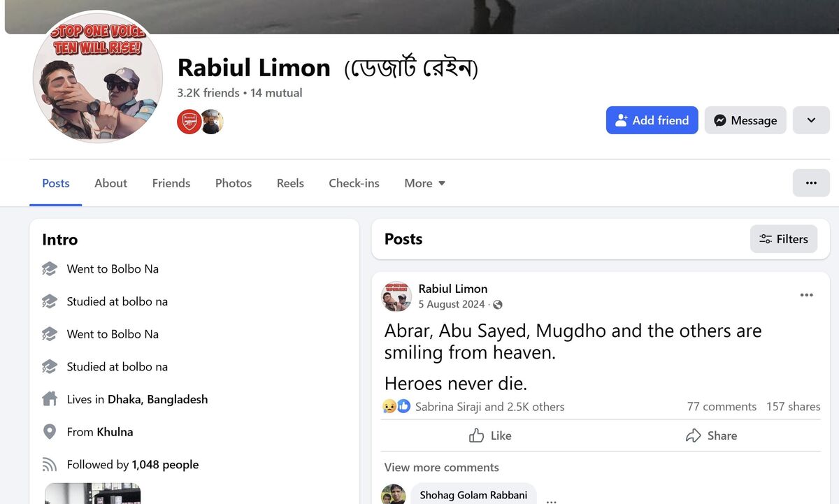Open the Photos tab
The height and width of the screenshot is (504, 839).
(233, 183)
